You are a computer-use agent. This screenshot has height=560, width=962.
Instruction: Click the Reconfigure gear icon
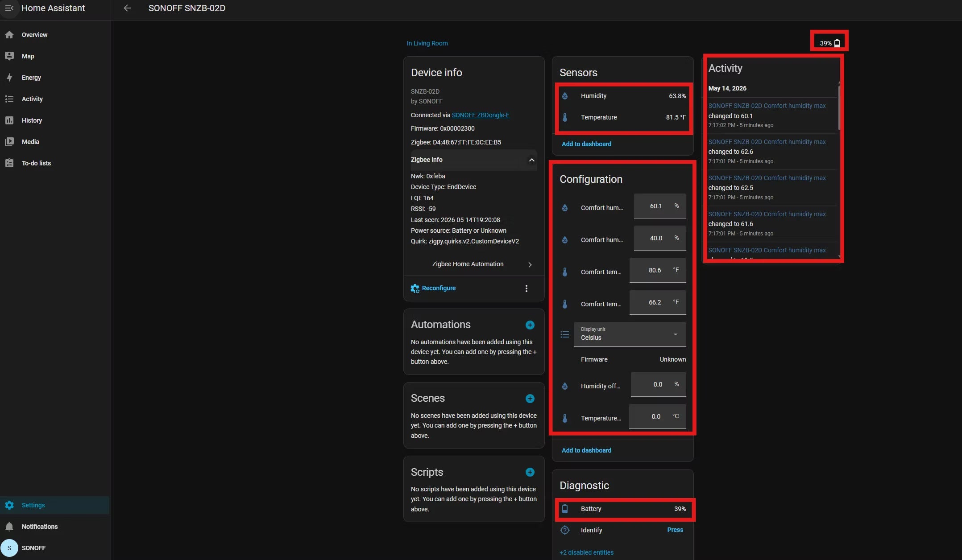415,288
